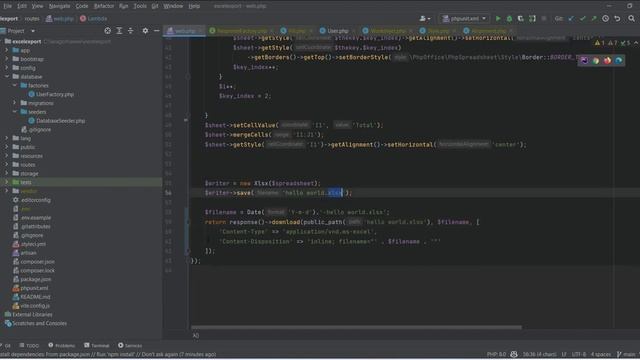Open the phpunit.xml run configuration dropdown
Screen dimensions: 640x360
click(464, 18)
